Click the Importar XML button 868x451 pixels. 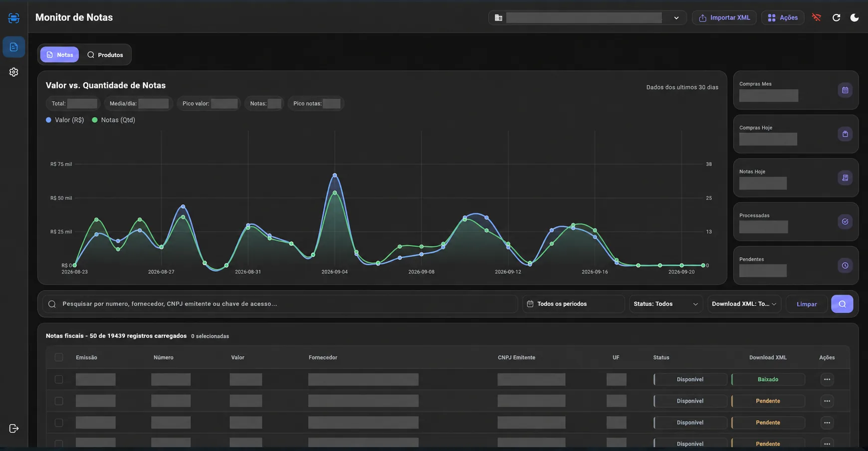pos(724,17)
